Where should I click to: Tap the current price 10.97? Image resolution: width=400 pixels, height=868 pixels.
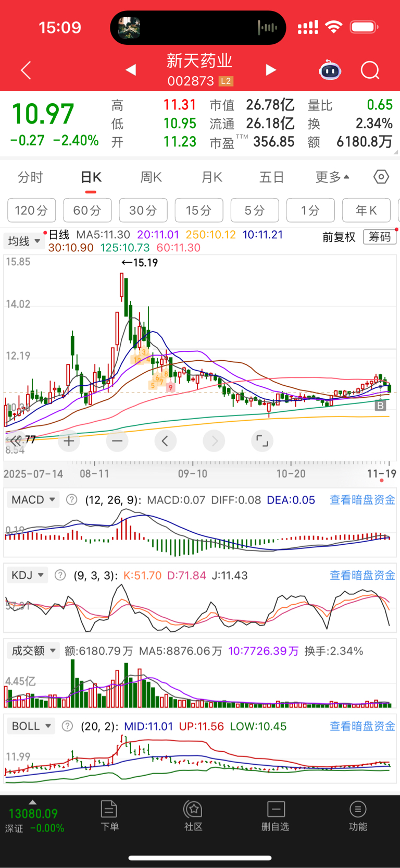[43, 114]
